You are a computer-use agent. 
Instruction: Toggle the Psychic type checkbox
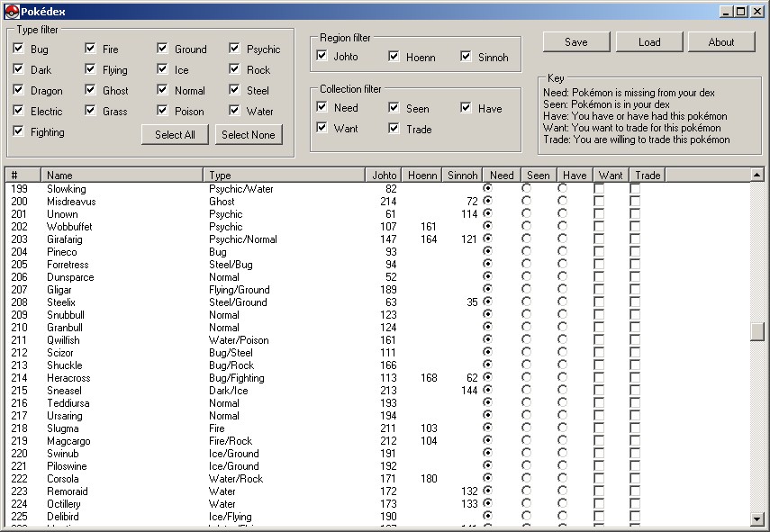[234, 48]
